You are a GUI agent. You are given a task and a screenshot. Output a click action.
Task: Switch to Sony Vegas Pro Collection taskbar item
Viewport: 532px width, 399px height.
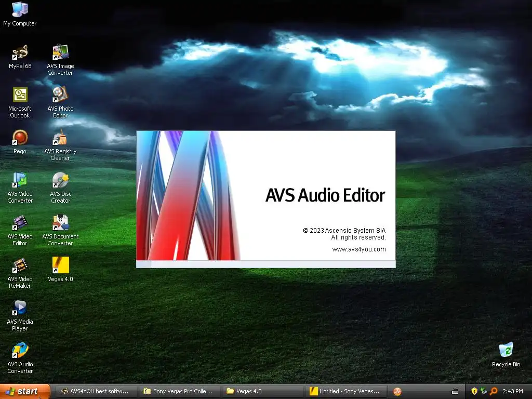[x=179, y=391]
